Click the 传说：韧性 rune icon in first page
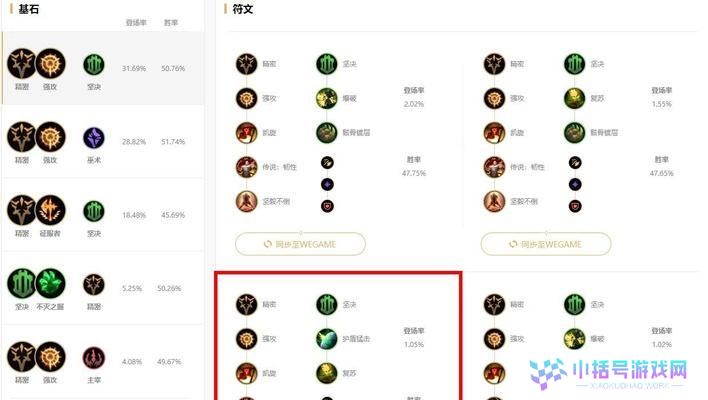 click(x=247, y=167)
